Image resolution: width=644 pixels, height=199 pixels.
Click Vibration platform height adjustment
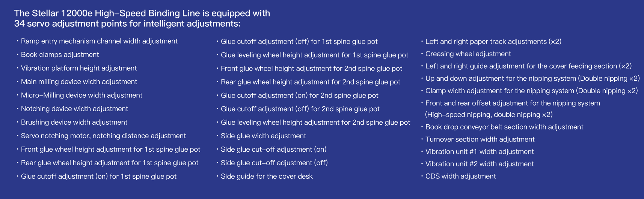pyautogui.click(x=79, y=68)
